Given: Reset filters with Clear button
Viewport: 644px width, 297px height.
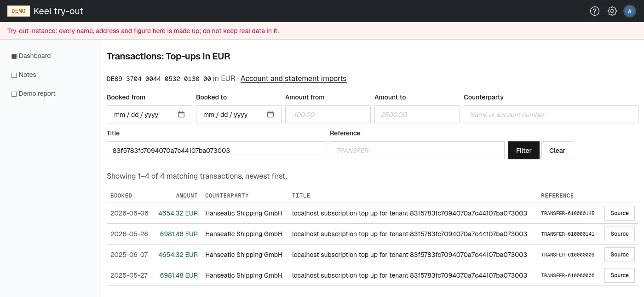Looking at the screenshot, I should (x=557, y=151).
